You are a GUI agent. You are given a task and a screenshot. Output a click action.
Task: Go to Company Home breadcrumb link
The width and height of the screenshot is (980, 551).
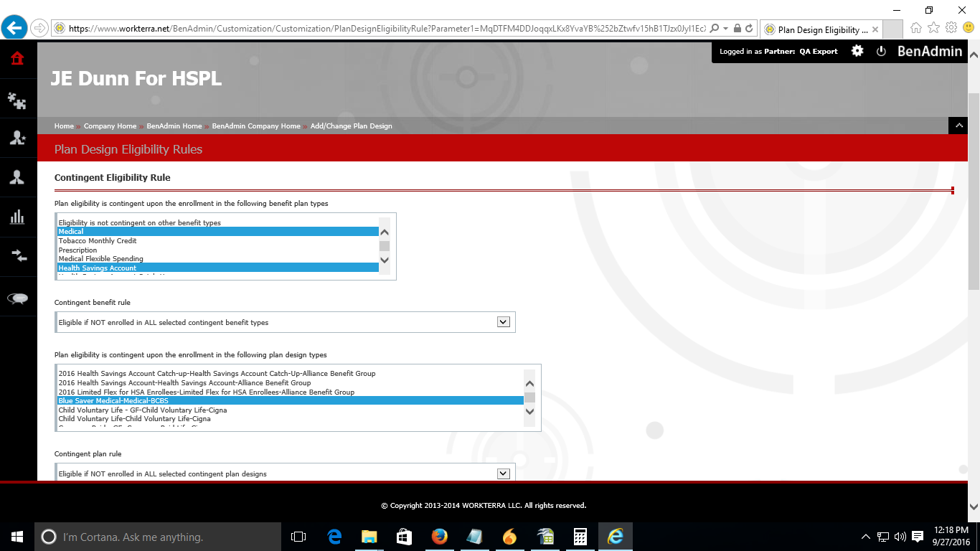110,126
